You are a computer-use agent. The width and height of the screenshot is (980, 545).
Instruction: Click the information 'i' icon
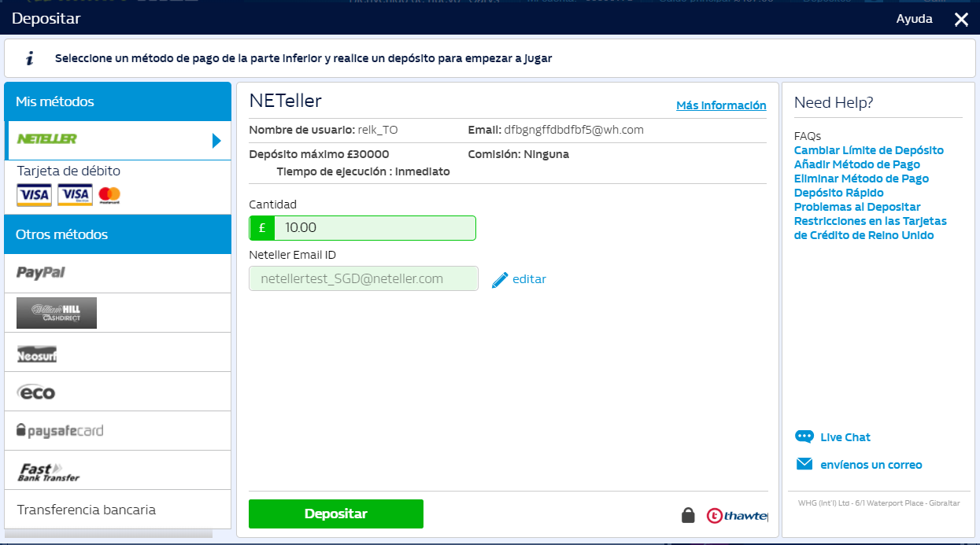pos(30,58)
